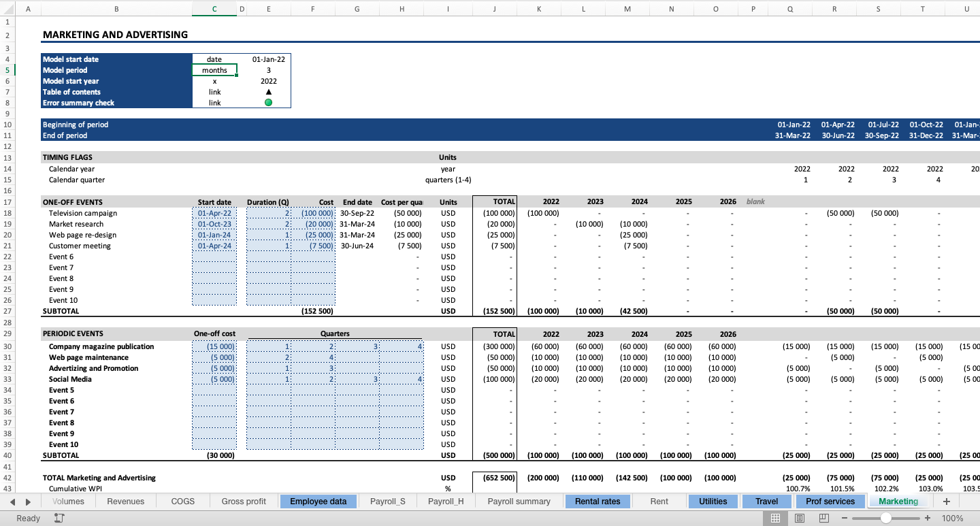
Task: Open the Prof services sheet tab
Action: point(830,502)
